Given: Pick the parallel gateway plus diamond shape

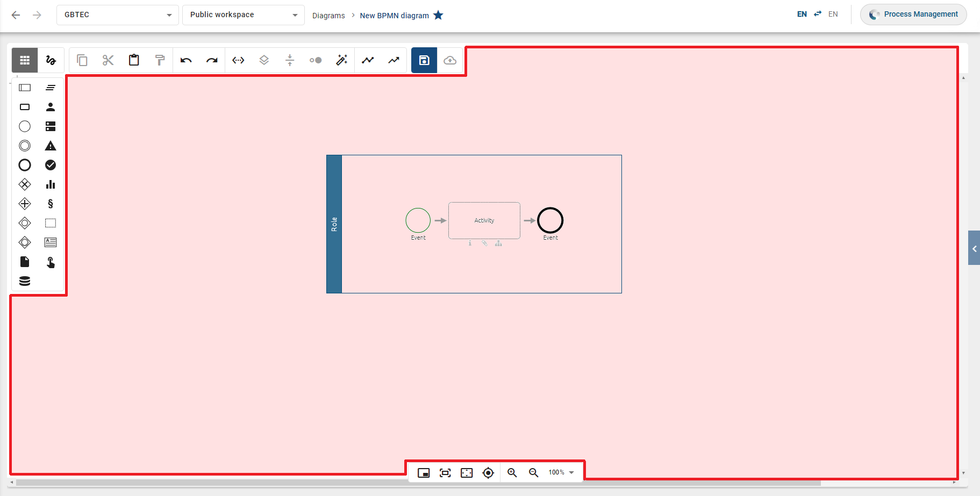Looking at the screenshot, I should [25, 204].
